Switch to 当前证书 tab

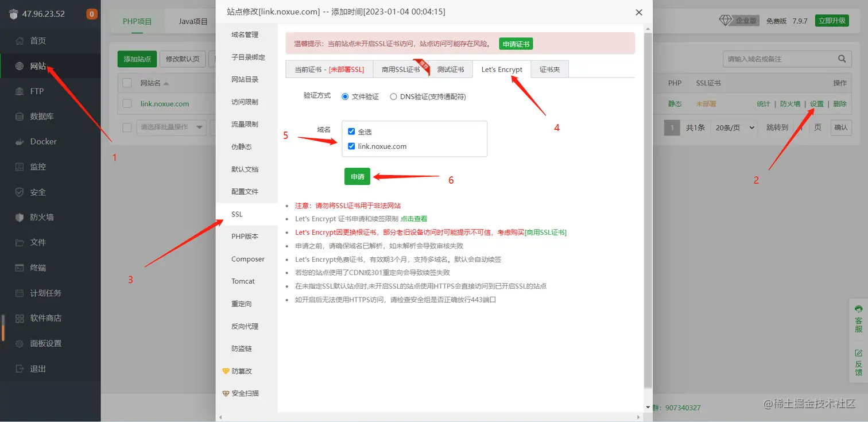(329, 69)
